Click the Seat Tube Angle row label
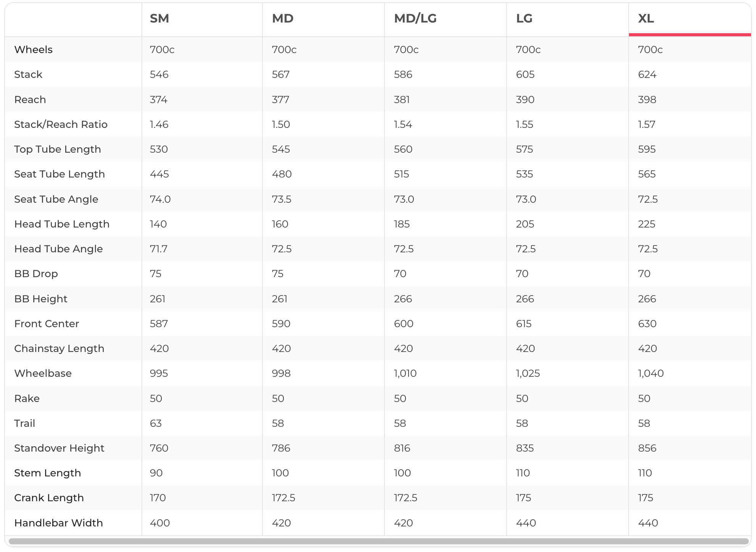Screen dimensions: 756x552 (x=56, y=199)
